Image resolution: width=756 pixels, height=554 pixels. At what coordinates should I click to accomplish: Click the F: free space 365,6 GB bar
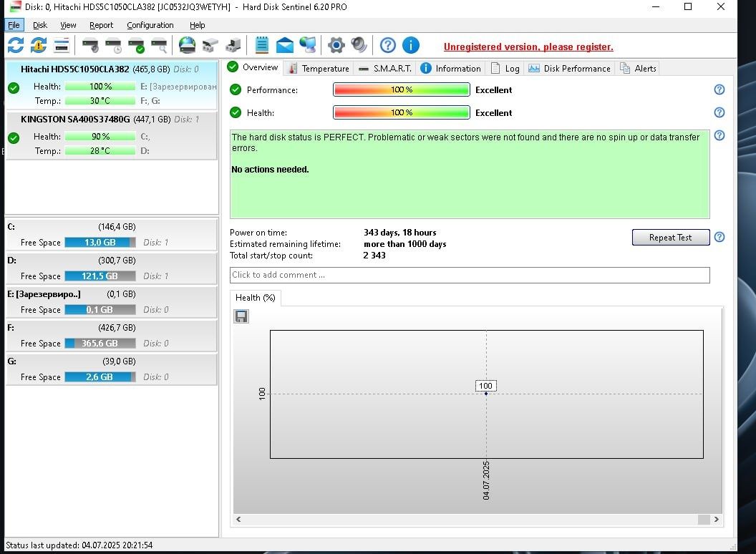point(100,344)
